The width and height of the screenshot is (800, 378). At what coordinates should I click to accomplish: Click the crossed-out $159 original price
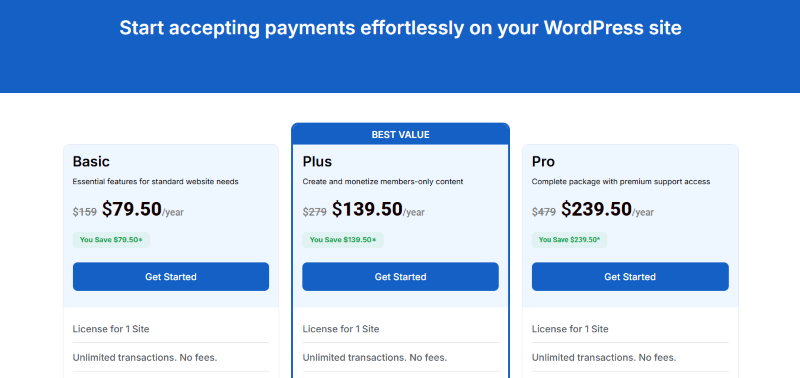85,212
